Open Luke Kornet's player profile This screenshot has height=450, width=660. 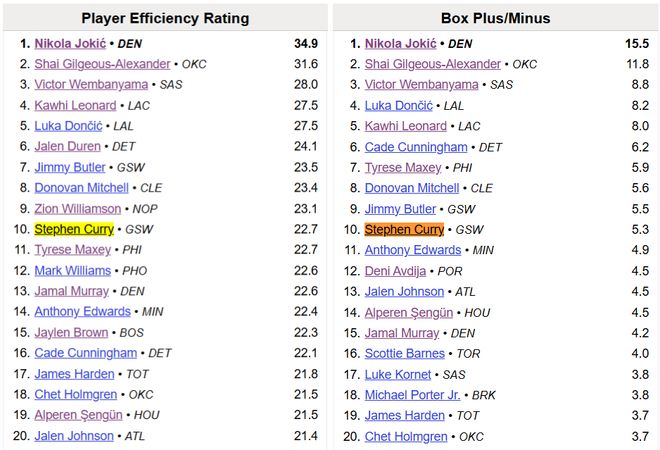pyautogui.click(x=397, y=374)
